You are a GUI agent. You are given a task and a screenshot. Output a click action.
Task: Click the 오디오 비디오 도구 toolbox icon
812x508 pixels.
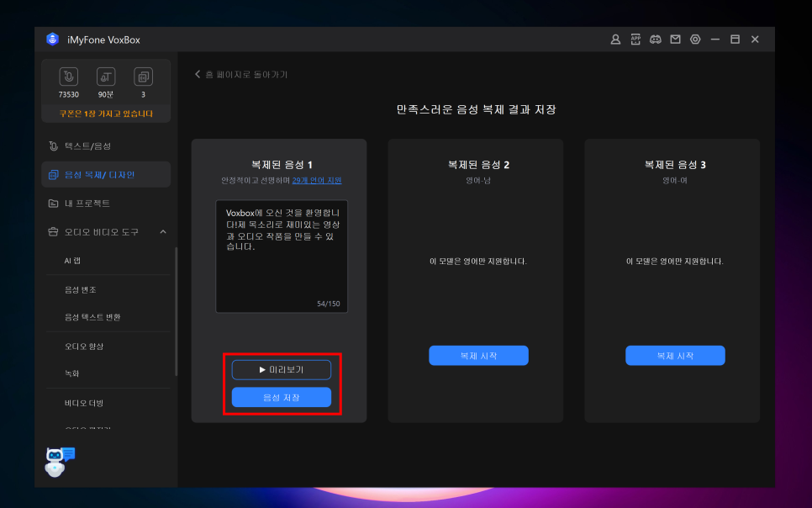point(53,231)
